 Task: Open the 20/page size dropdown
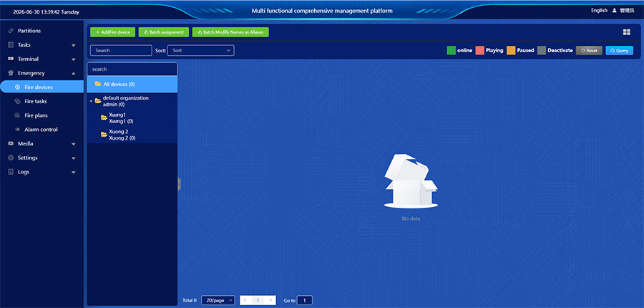(x=218, y=301)
